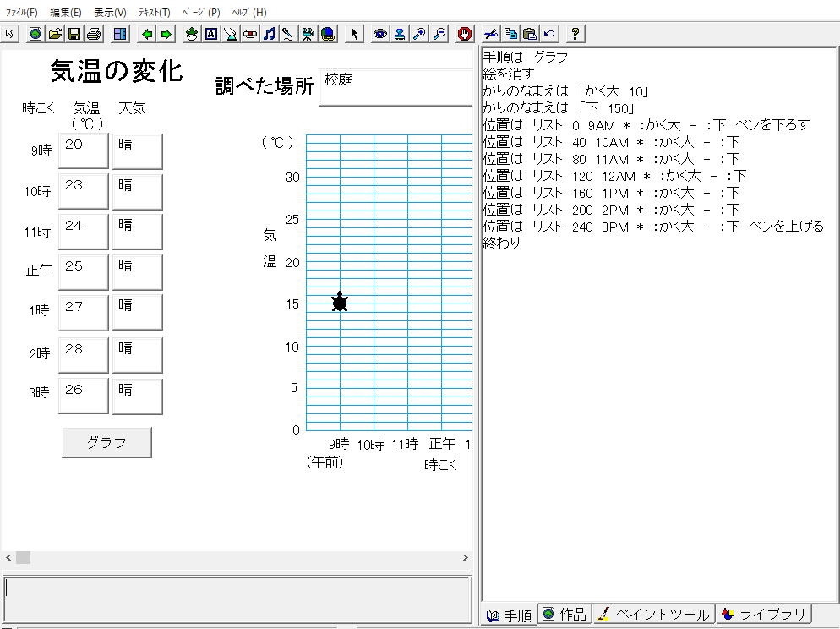This screenshot has width=840, height=629.
Task: Click the open folder icon in toolbar
Action: [x=55, y=34]
